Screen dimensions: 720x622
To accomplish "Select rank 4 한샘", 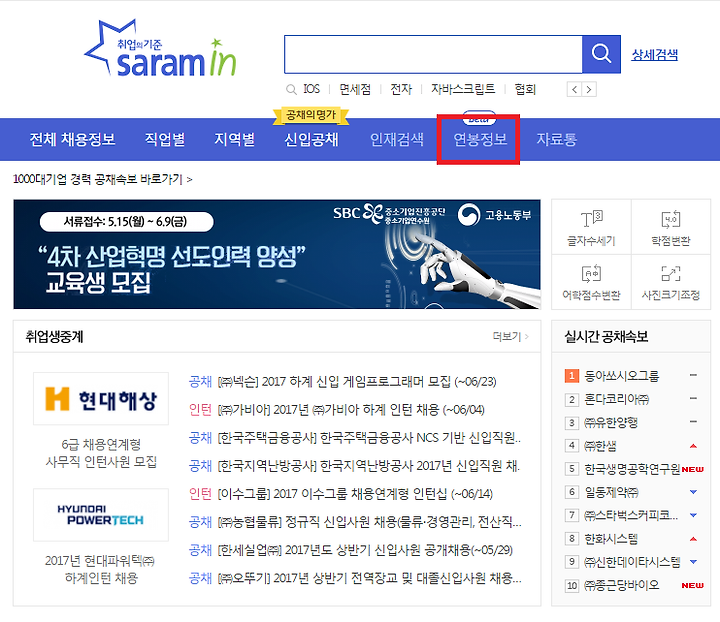I will pos(600,446).
